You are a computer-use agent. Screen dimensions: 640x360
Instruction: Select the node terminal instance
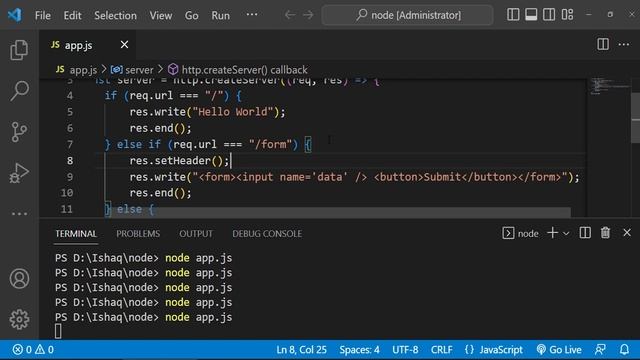(520, 233)
